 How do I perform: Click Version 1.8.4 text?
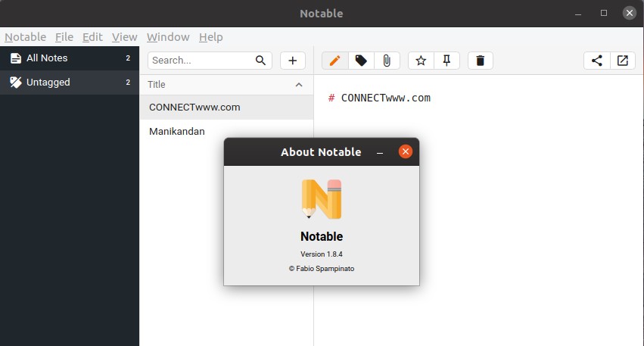pos(322,254)
